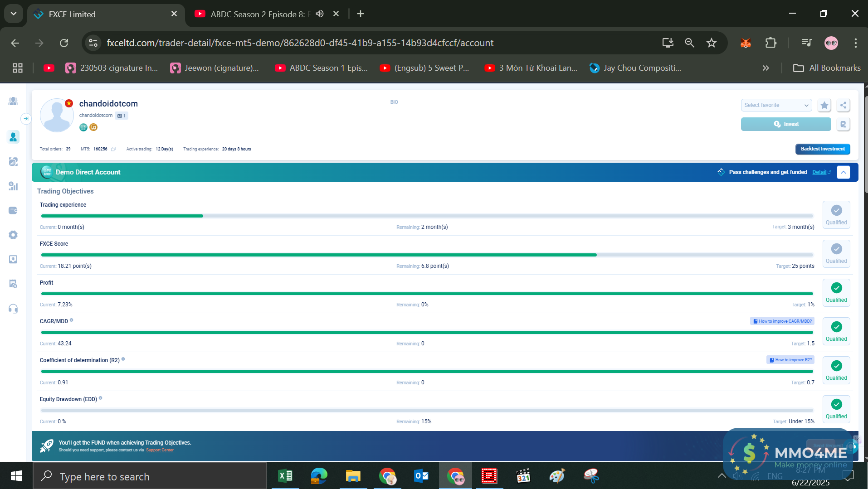The width and height of the screenshot is (868, 489).
Task: Show more bookmarks with double chevron
Action: click(766, 68)
